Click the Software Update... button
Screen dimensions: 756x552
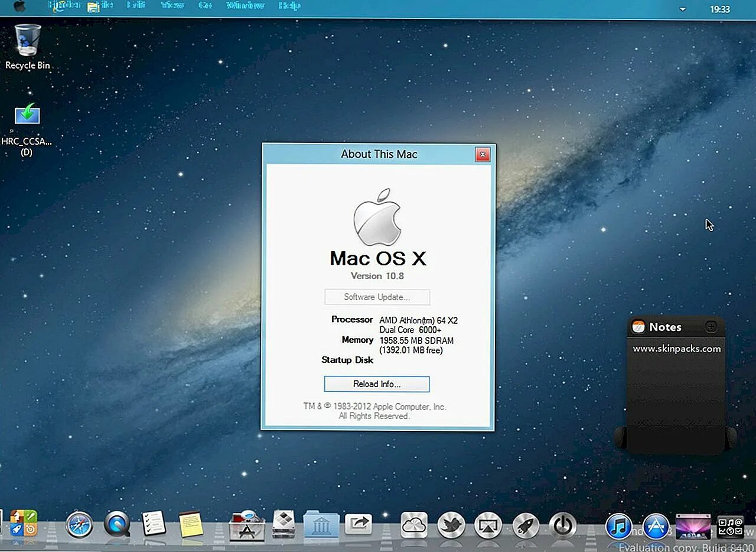[377, 297]
